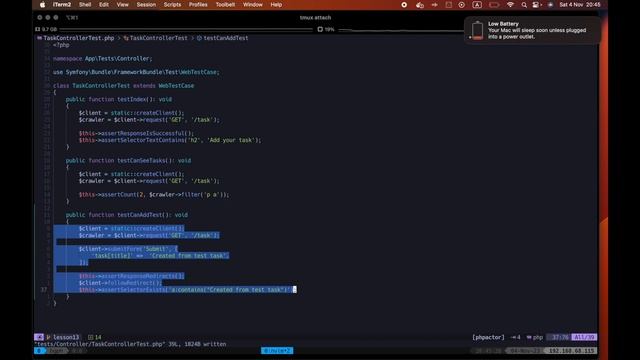This screenshot has width=640, height=360.
Task: Open the Session menu
Action: coord(146,5)
